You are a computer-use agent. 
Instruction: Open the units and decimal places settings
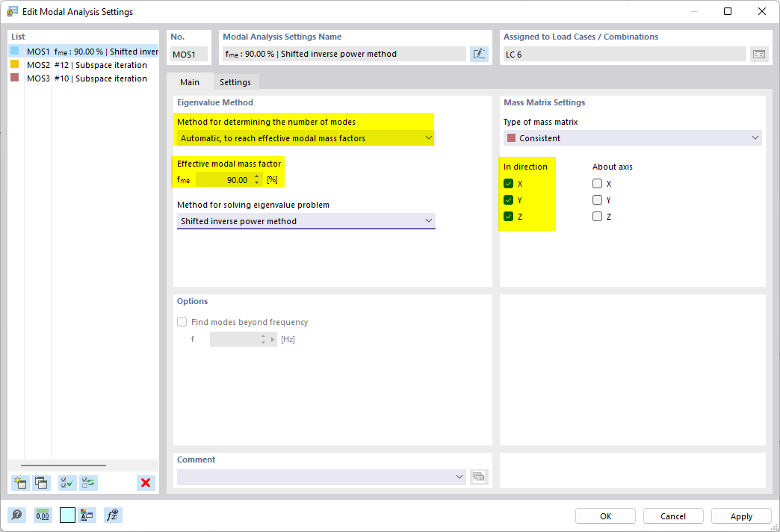pyautogui.click(x=43, y=515)
